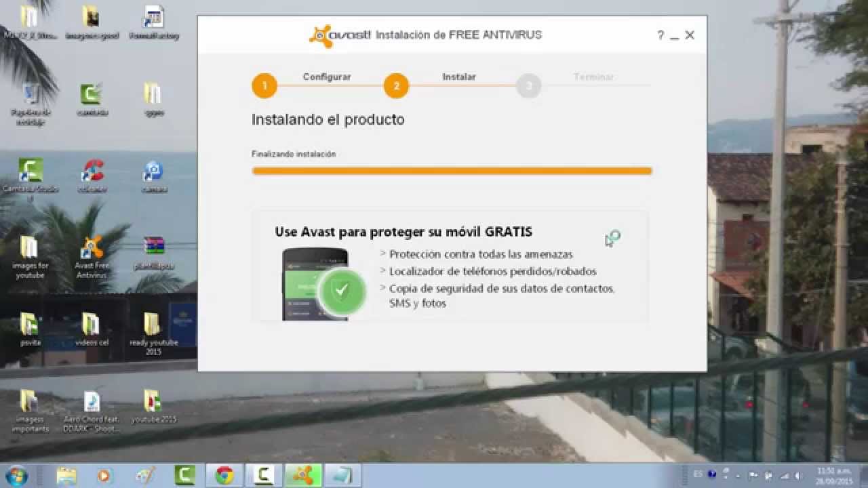Open the 'ready youtube 2015' folder
868x488 pixels.
(x=154, y=333)
